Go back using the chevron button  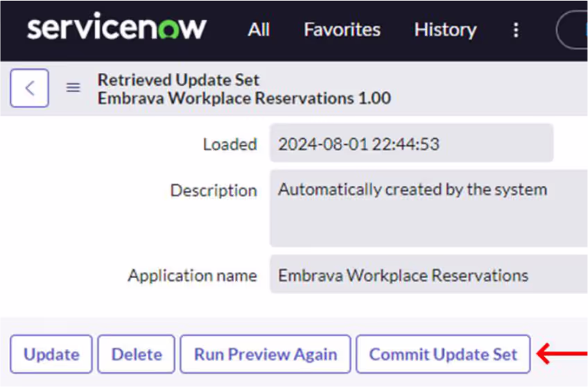pos(29,88)
